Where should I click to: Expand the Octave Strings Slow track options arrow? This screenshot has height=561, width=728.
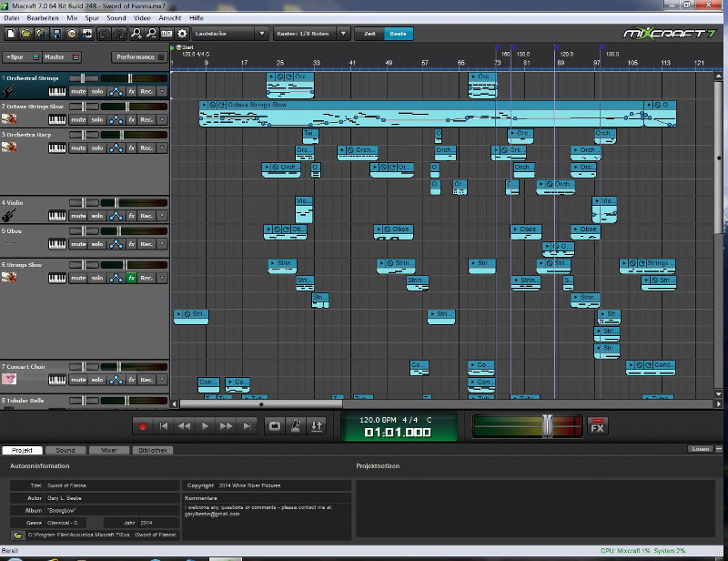click(162, 120)
